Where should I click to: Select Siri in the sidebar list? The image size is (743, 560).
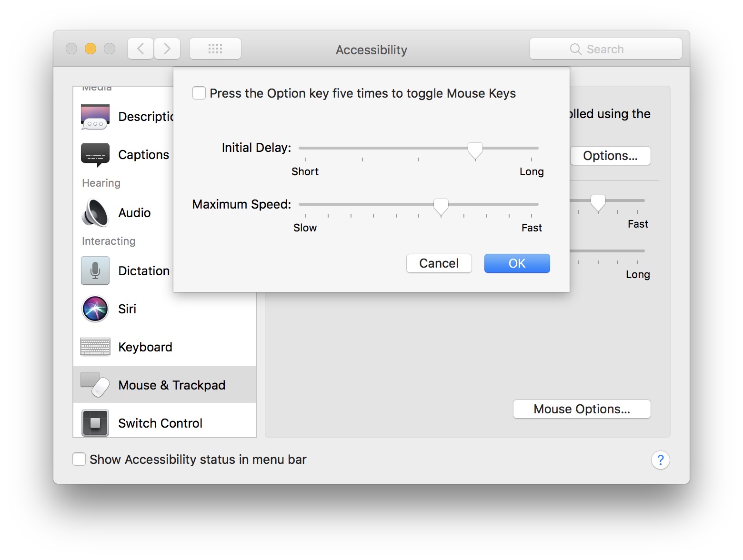tap(165, 309)
